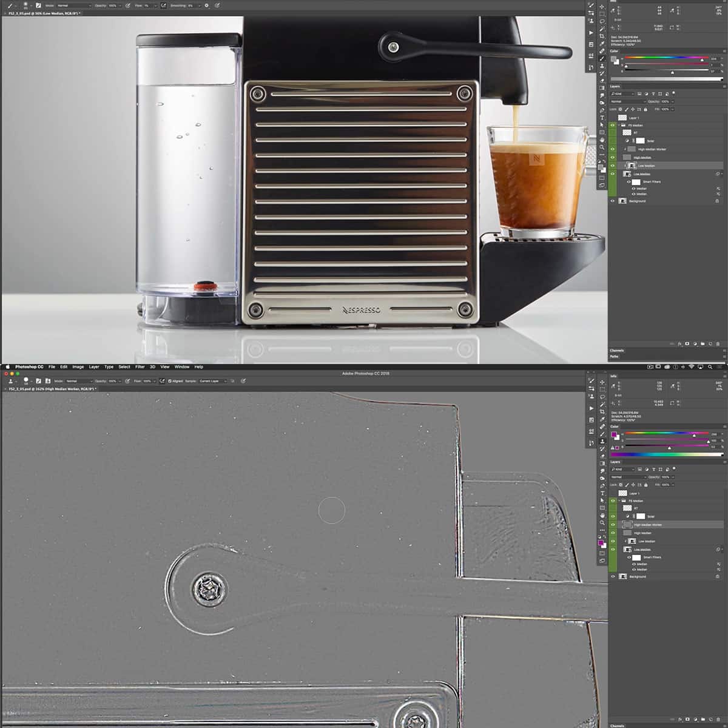Image resolution: width=728 pixels, height=728 pixels.
Task: Filter for adjustment layers in lower Layers panel
Action: click(647, 469)
